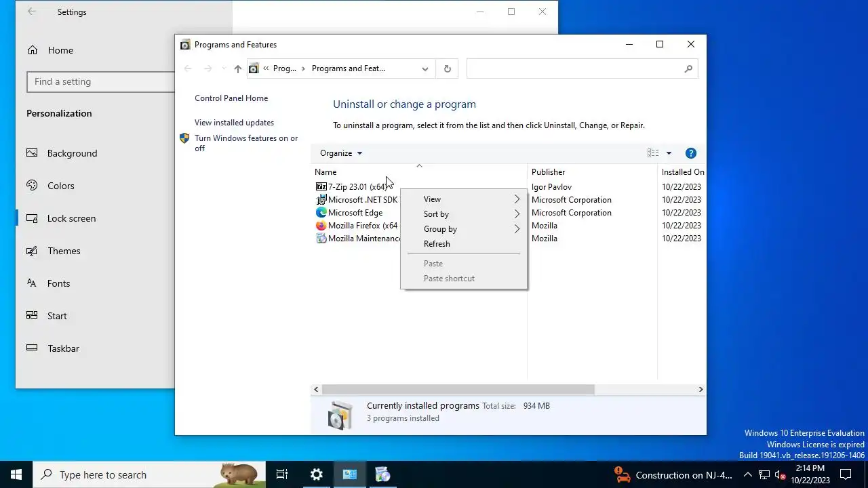Click the back arrow in Settings window

tap(32, 12)
